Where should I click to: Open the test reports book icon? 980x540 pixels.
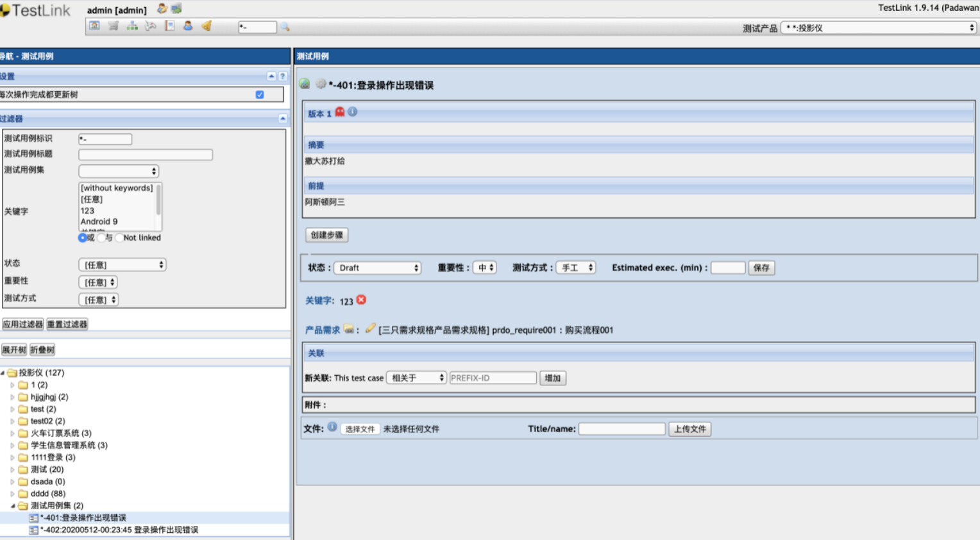[x=169, y=26]
